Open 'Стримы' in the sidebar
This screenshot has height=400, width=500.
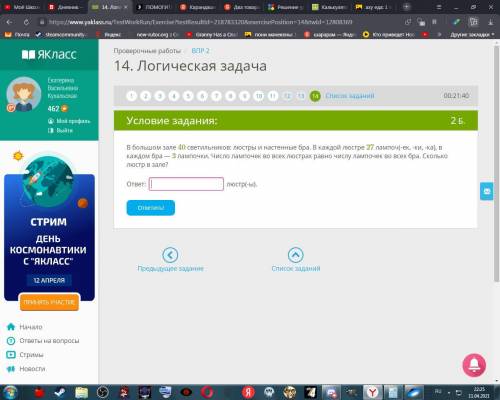tap(25, 355)
